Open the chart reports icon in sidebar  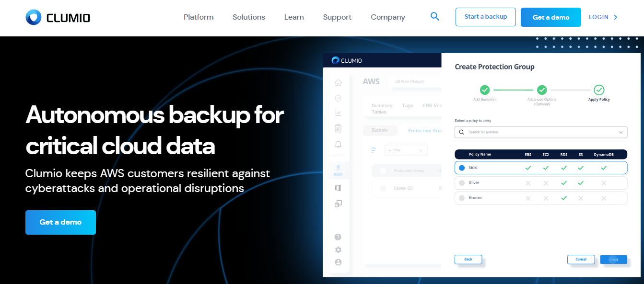[338, 113]
